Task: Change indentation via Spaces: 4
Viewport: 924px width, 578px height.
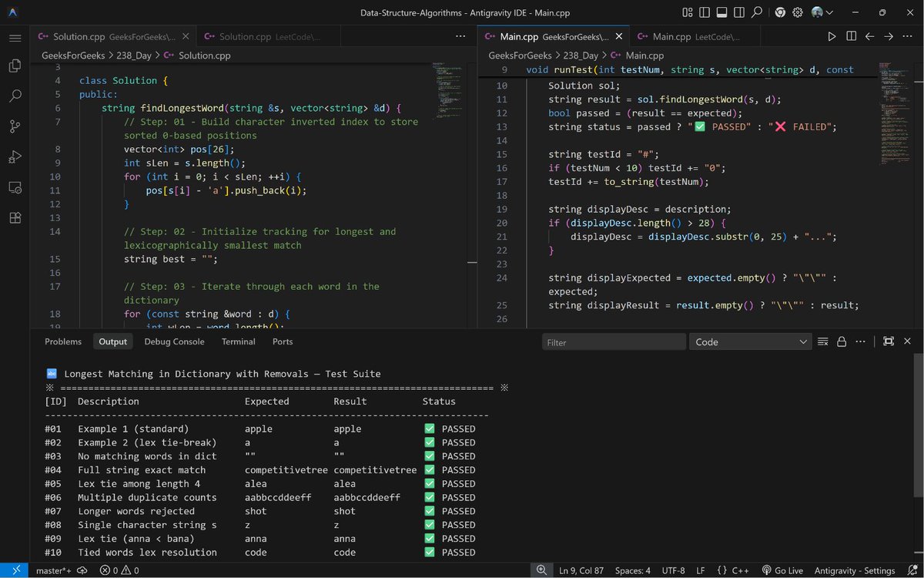Action: click(633, 570)
